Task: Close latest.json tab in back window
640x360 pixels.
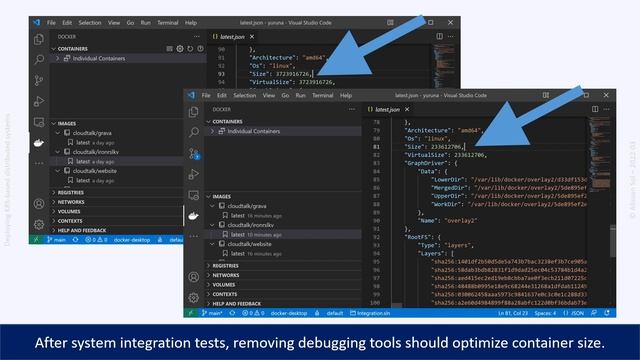Action: (x=252, y=36)
